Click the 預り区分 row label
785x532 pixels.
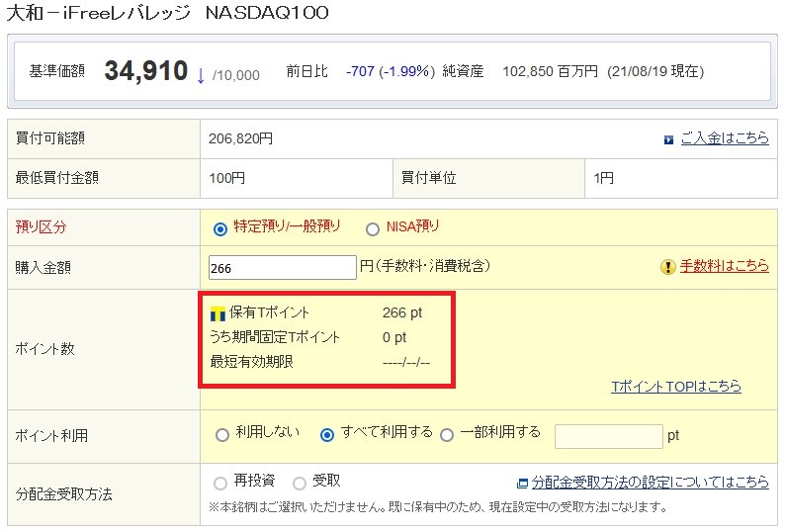(x=41, y=226)
